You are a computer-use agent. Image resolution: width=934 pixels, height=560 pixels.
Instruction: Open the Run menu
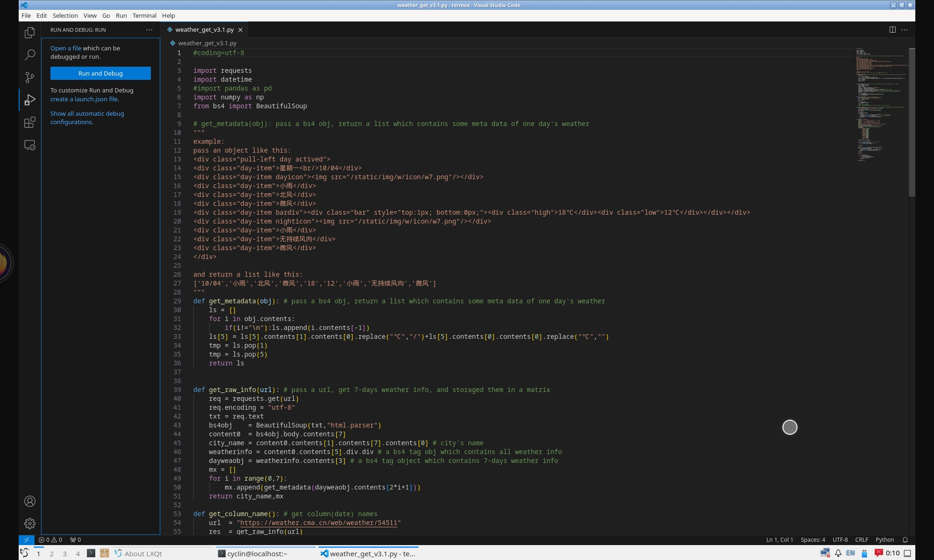(x=121, y=15)
